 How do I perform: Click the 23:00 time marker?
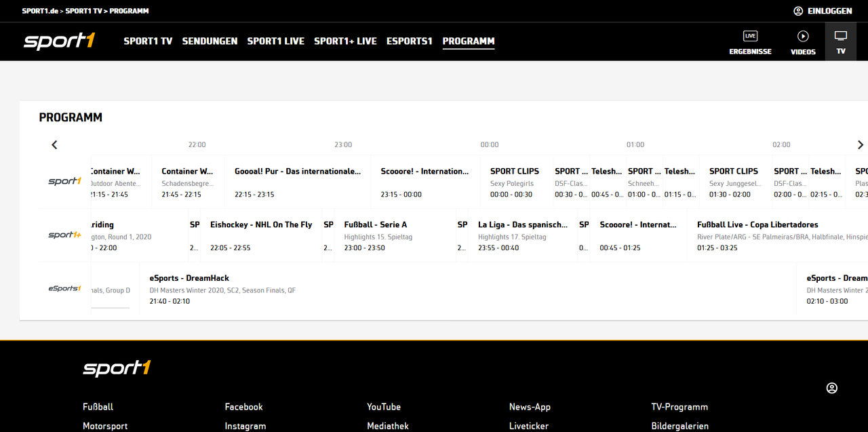point(343,144)
